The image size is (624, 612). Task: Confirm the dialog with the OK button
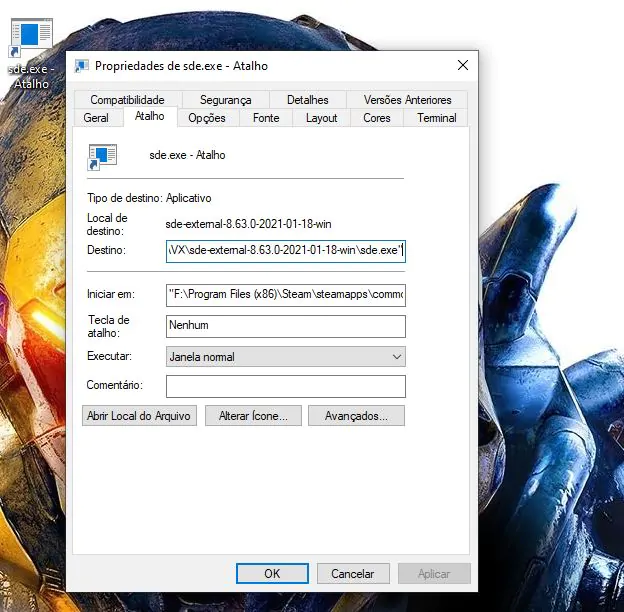click(272, 574)
